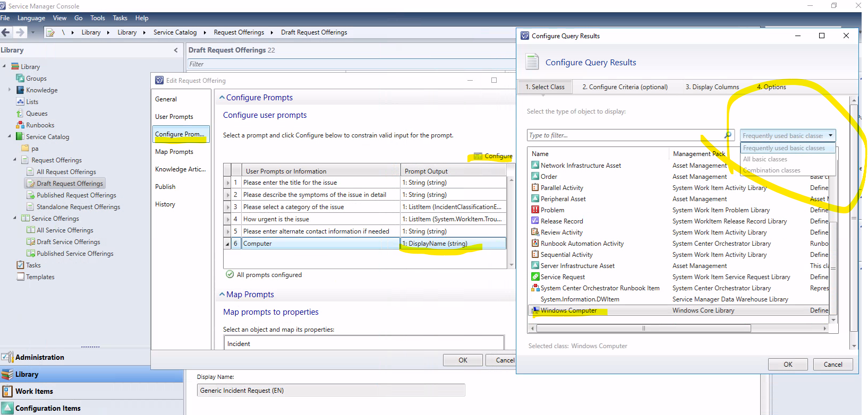Select User Prompts in wizard sidebar

(174, 116)
